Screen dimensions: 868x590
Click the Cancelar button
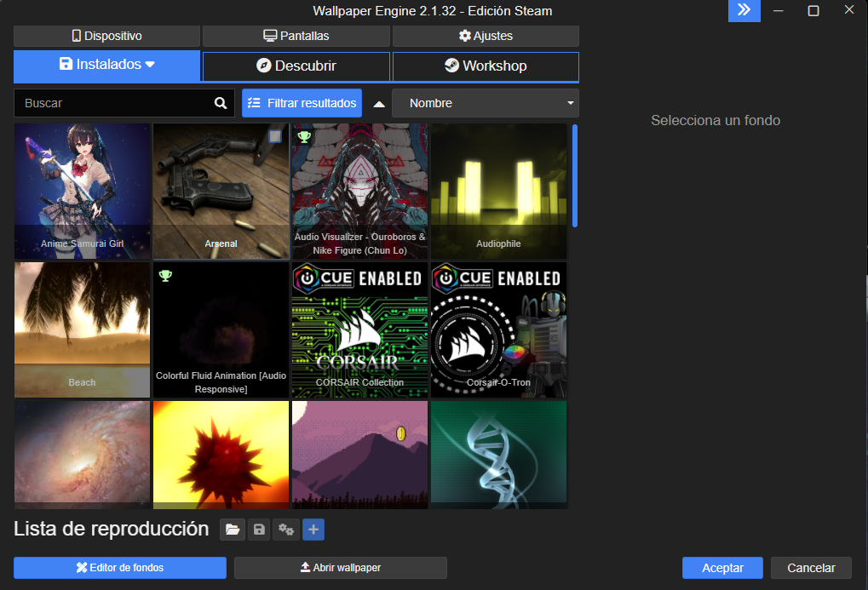[x=811, y=568]
